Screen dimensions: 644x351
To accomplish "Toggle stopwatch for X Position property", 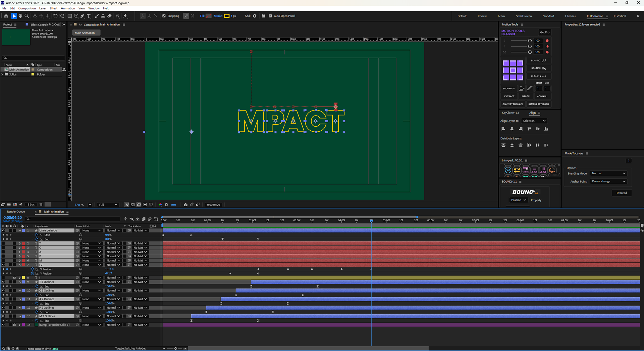I will coord(33,269).
